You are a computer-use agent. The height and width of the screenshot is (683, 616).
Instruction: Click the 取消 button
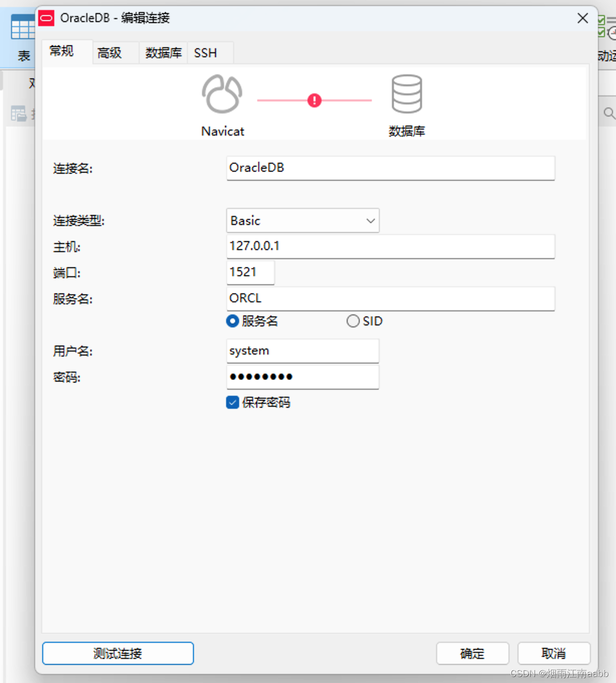tap(554, 653)
